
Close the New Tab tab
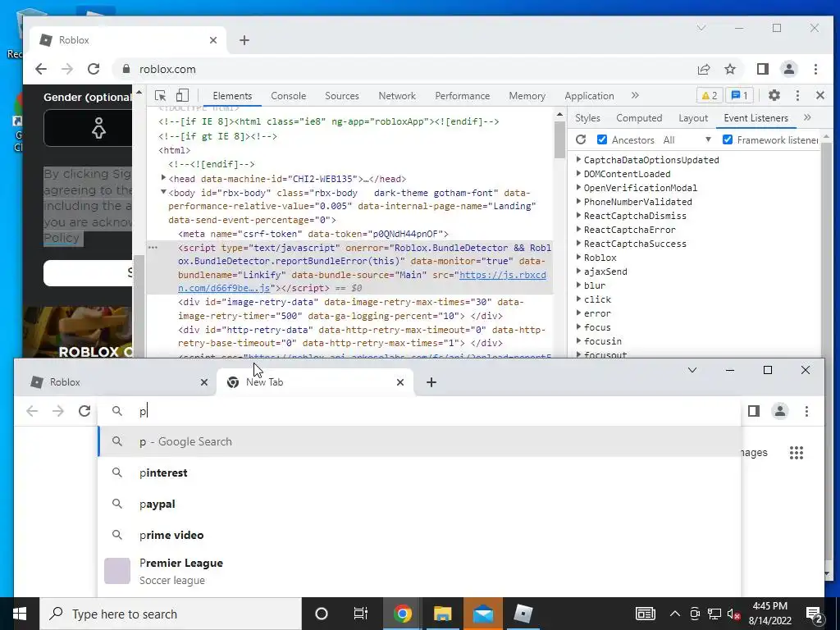[x=400, y=382]
